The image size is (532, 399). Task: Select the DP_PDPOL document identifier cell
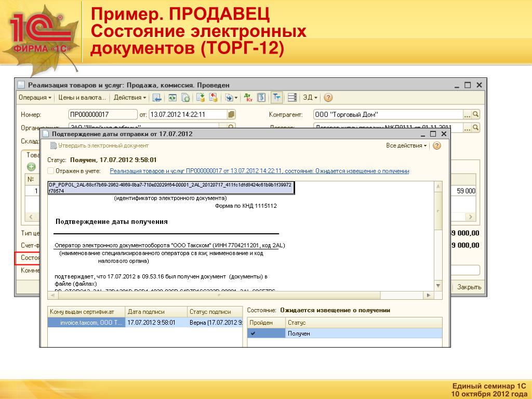coord(171,188)
